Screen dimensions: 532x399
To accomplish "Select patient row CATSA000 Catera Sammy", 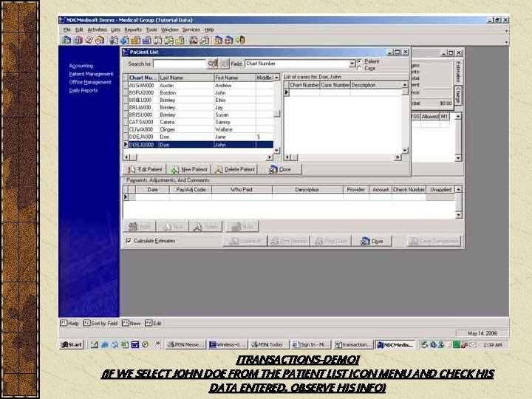I will click(200, 122).
